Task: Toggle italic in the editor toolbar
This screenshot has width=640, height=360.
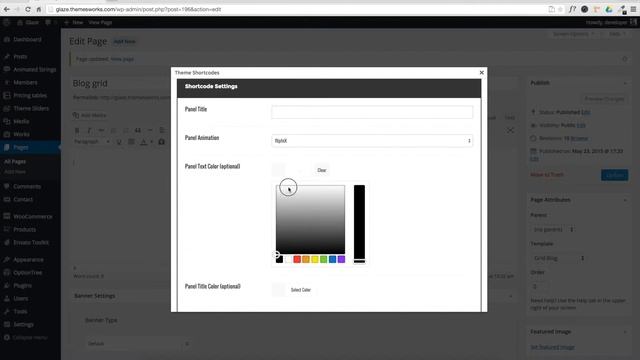Action: point(89,130)
